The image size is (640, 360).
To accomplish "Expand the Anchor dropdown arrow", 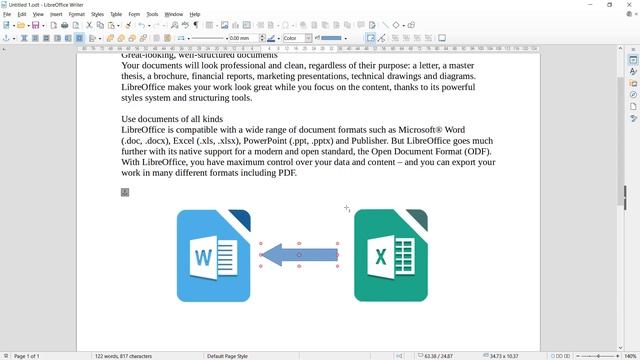I will (x=13, y=38).
